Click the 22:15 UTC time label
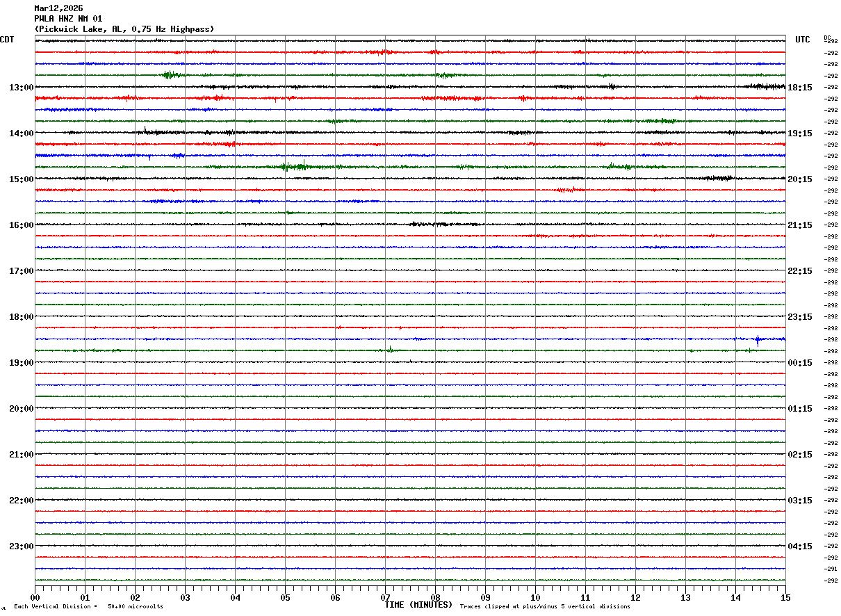The width and height of the screenshot is (841, 616). pyautogui.click(x=800, y=271)
